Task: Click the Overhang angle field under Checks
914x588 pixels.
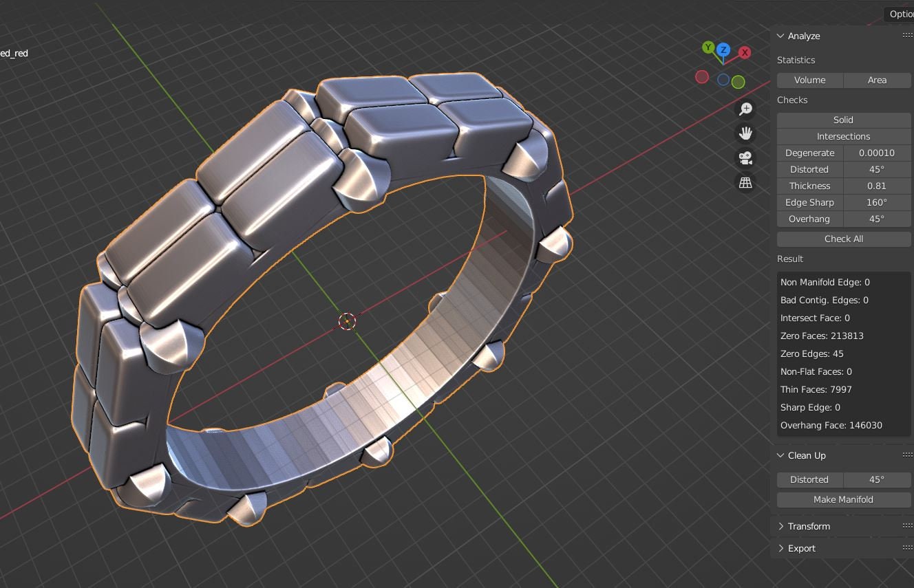Action: [878, 219]
